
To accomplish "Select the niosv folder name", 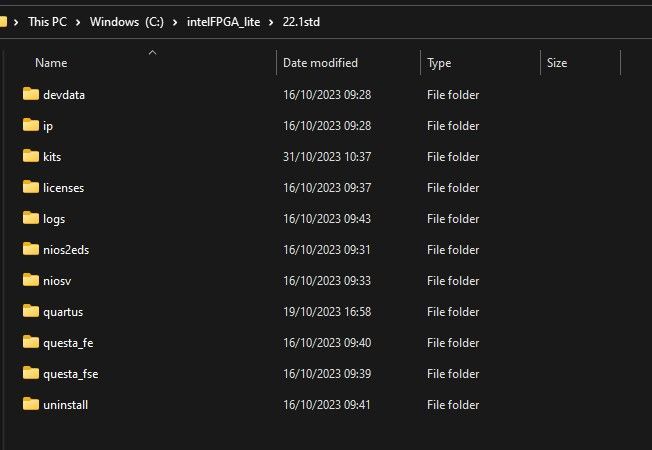I will pos(58,281).
